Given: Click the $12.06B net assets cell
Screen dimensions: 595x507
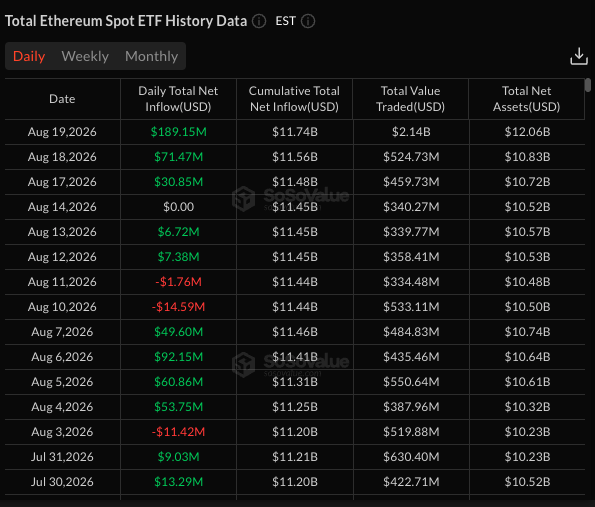Looking at the screenshot, I should coord(527,132).
